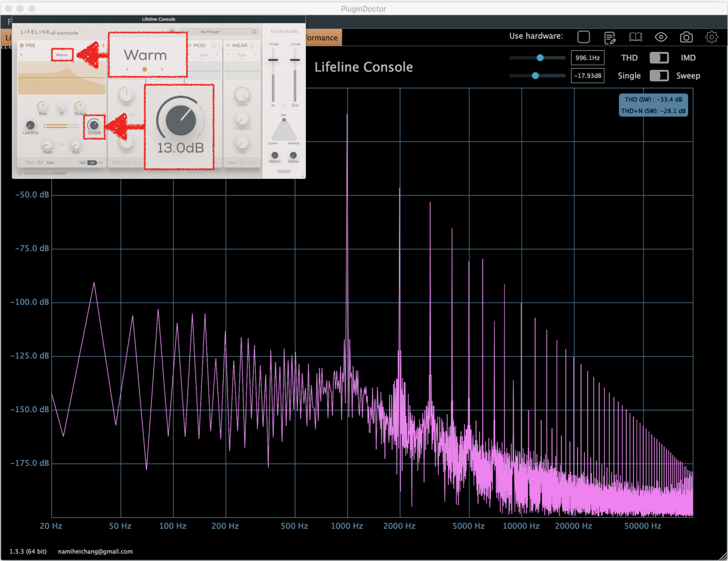
Task: Click the PRE EQ curve display
Action: click(x=62, y=78)
